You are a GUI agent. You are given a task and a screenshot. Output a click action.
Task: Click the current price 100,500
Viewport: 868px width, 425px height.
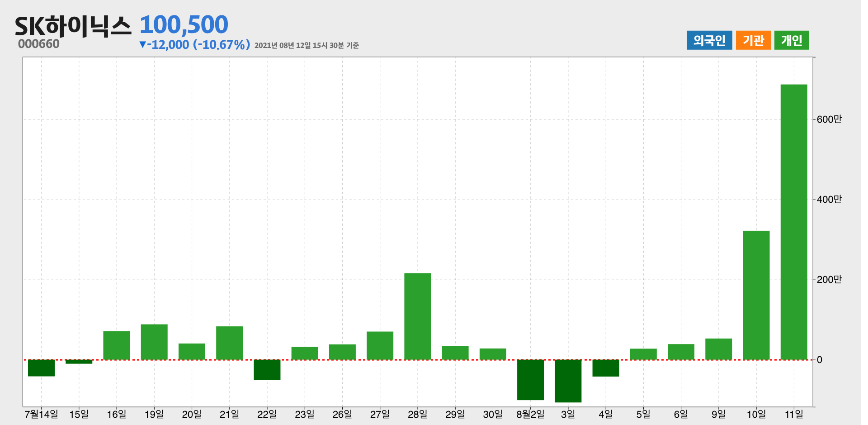coord(184,24)
